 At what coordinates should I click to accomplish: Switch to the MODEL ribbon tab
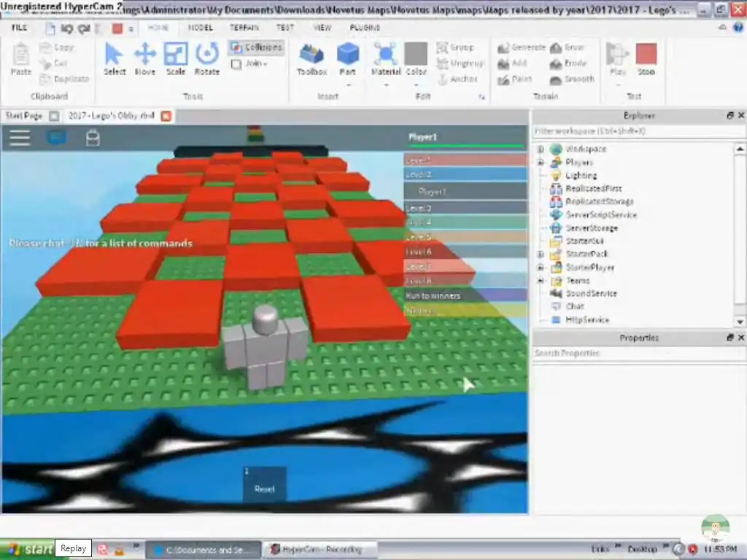pos(200,28)
